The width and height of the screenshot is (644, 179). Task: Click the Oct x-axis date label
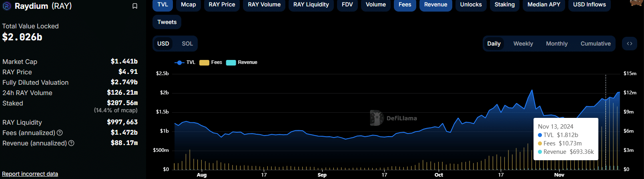pos(439,175)
